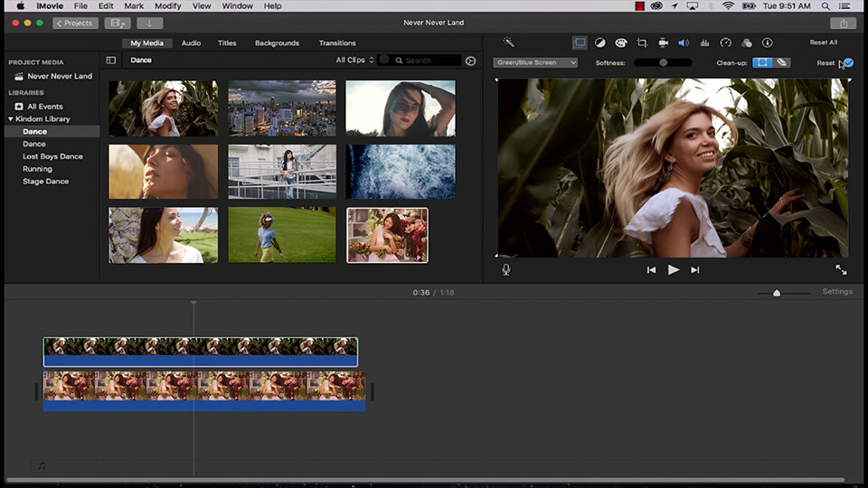Open the noise reduction and equalizer tool
Image resolution: width=868 pixels, height=488 pixels.
click(x=704, y=42)
